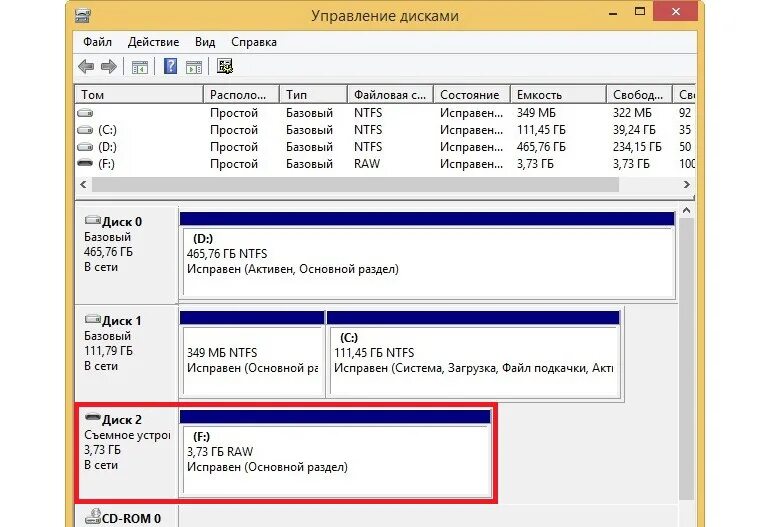Select the Диск 1 label panel

127,354
